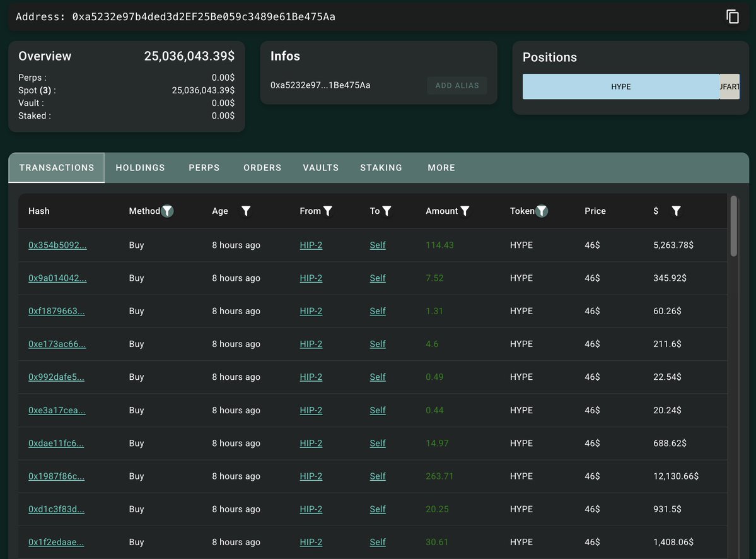The height and width of the screenshot is (559, 756).
Task: Open the To column filter icon
Action: (x=387, y=211)
